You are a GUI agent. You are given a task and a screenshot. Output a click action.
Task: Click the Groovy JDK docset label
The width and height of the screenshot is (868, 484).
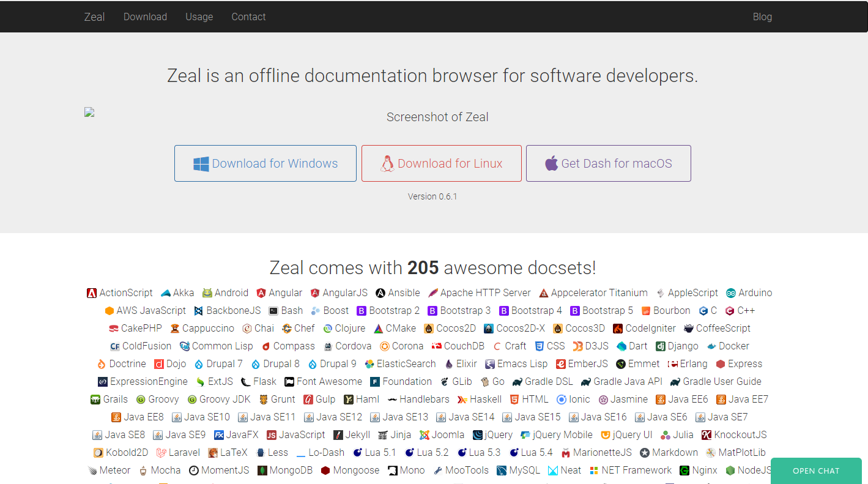(x=225, y=400)
